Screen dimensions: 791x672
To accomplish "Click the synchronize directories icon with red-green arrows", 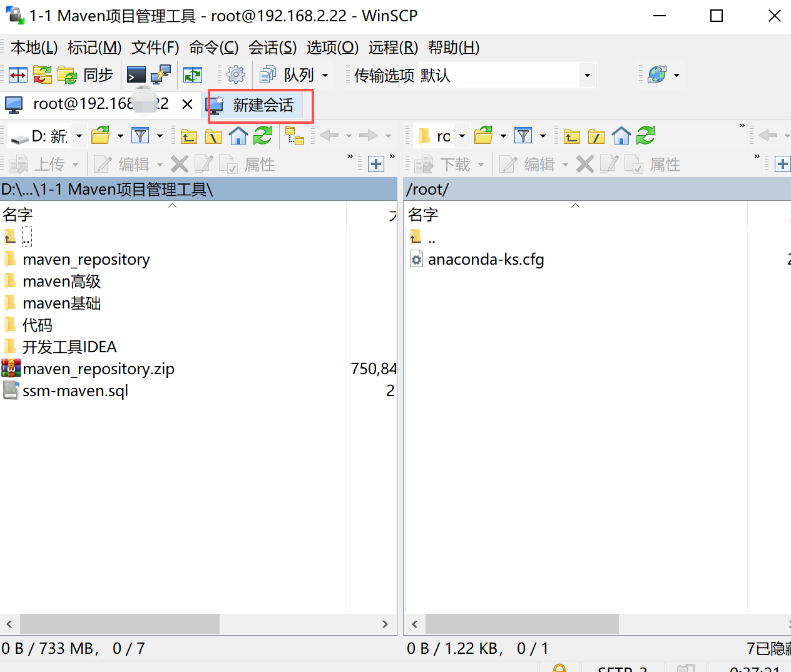I will [x=43, y=75].
